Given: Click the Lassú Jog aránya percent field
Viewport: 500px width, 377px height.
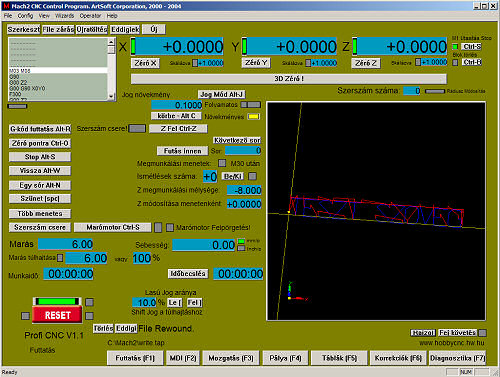Looking at the screenshot, I should (145, 303).
